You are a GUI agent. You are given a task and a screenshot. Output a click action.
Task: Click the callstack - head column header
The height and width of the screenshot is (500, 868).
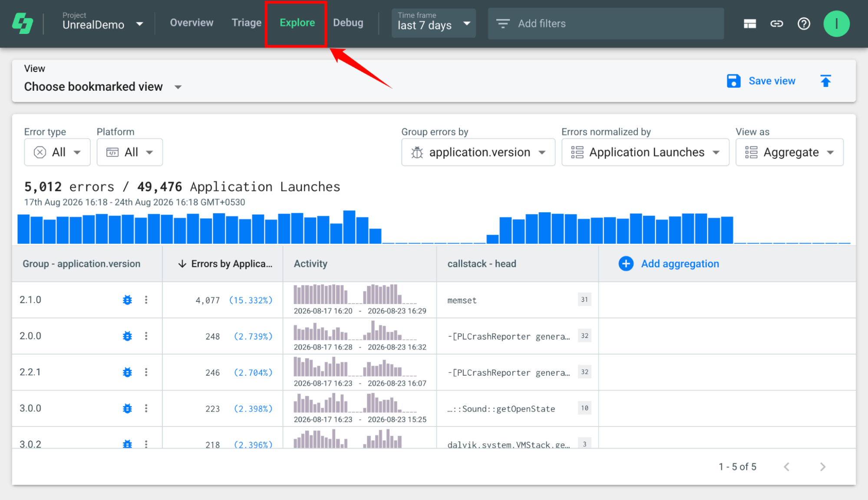click(482, 264)
